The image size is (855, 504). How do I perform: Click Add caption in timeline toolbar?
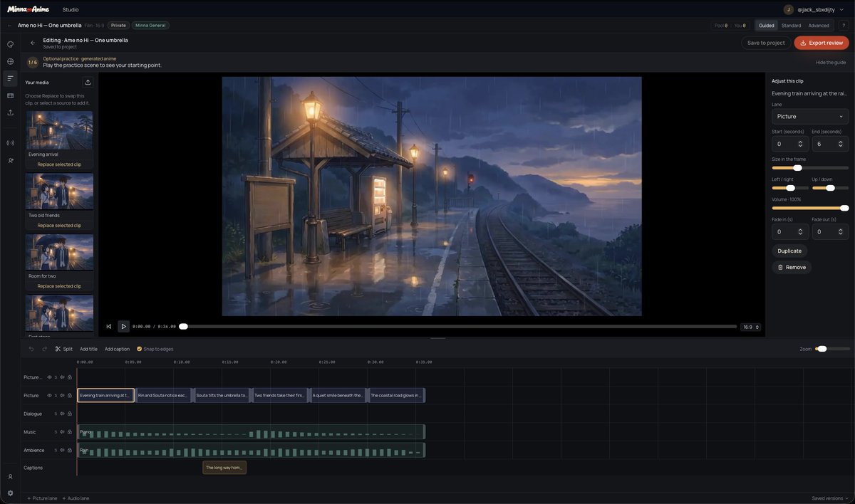point(117,349)
